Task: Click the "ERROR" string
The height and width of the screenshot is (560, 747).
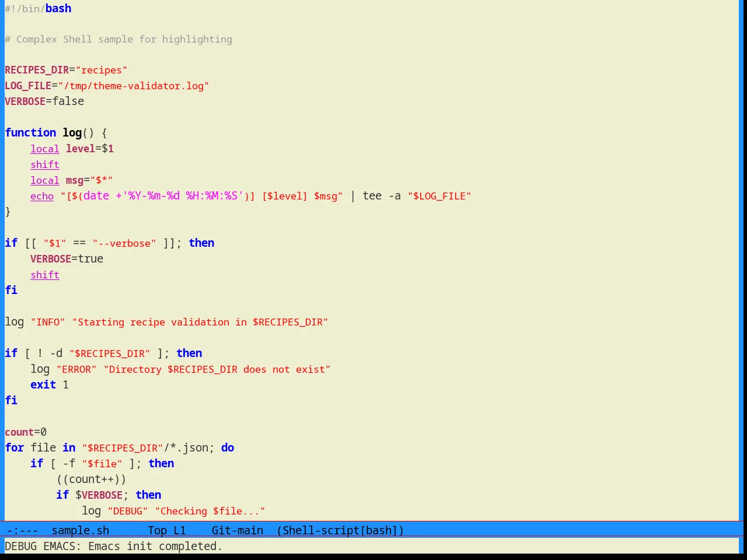Action: [76, 369]
